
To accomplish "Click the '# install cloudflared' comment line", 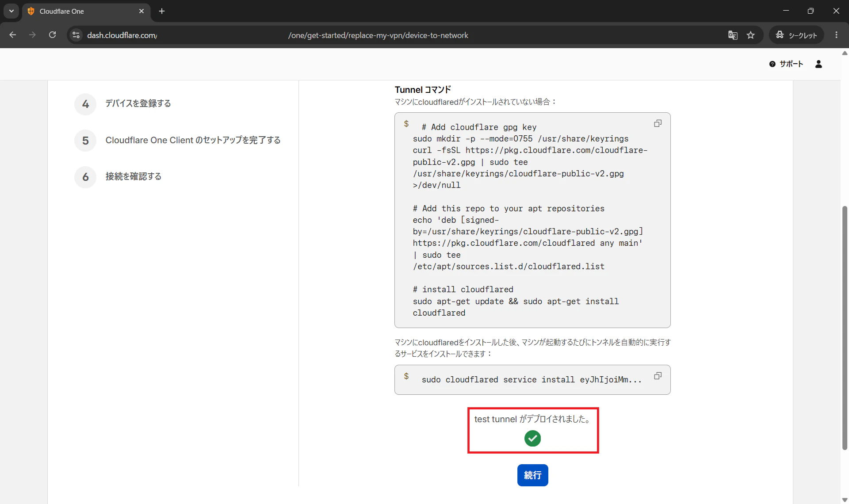I will 463,290.
